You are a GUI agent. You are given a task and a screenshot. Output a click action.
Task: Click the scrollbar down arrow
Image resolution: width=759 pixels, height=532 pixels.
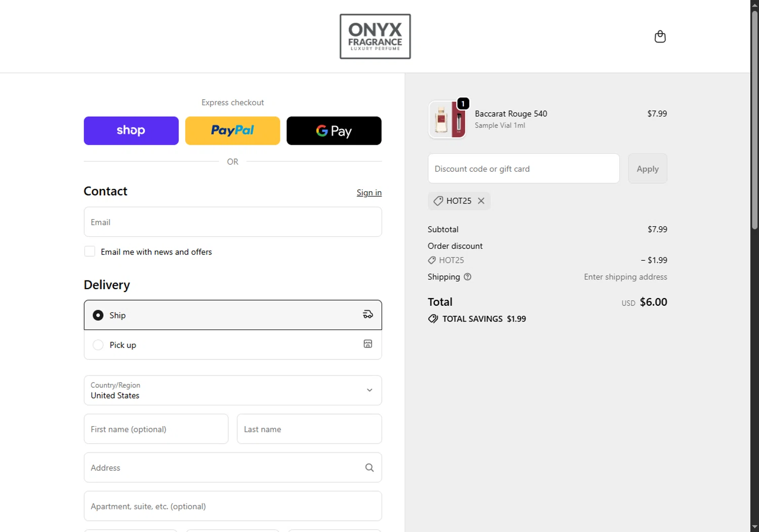754,527
